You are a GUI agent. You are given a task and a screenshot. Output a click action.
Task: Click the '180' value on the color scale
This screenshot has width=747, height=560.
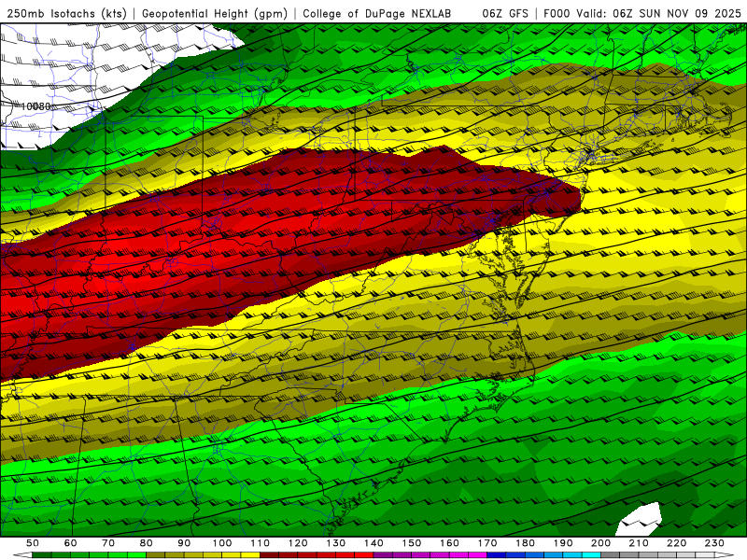pyautogui.click(x=525, y=543)
